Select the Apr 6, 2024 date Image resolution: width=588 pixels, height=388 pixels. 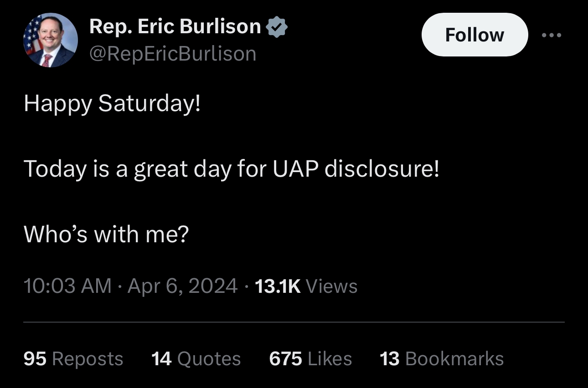coord(182,286)
